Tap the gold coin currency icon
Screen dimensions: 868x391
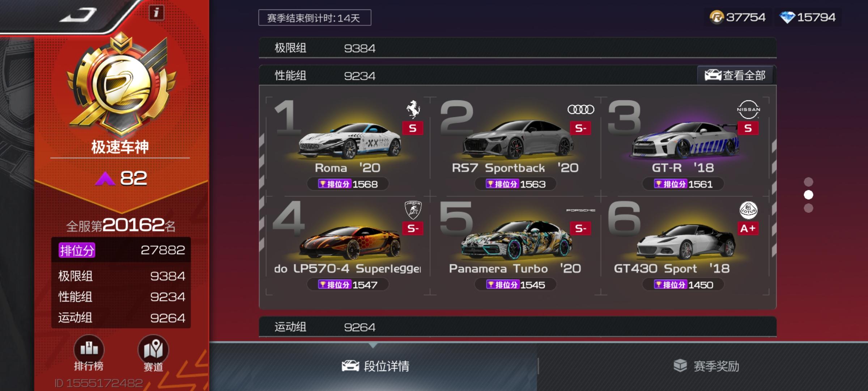click(716, 17)
